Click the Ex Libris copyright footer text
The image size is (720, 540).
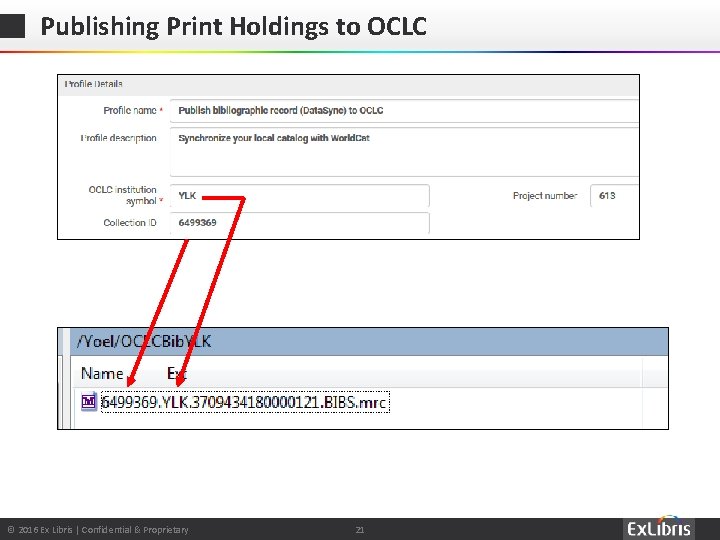tap(98, 530)
